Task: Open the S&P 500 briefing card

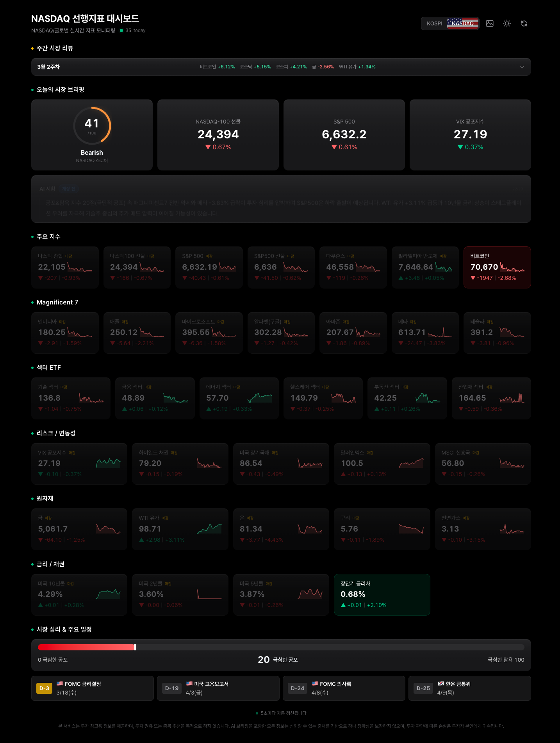Action: click(x=344, y=135)
